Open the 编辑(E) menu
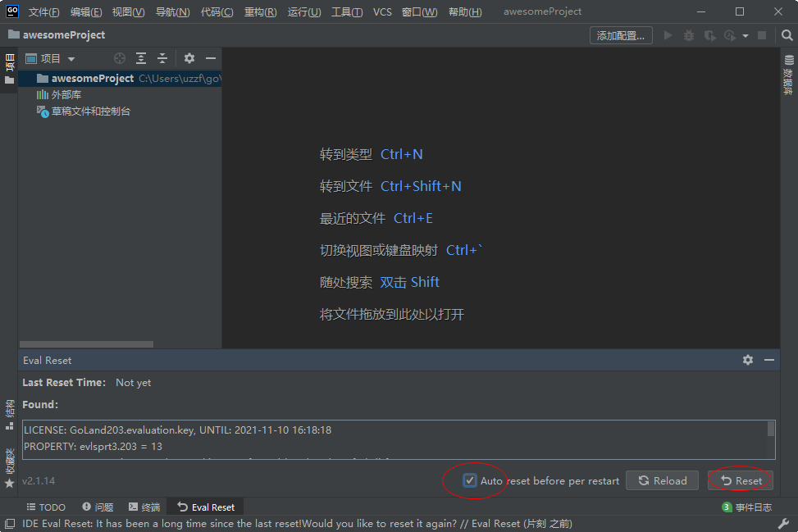Image resolution: width=798 pixels, height=532 pixels. pos(86,11)
